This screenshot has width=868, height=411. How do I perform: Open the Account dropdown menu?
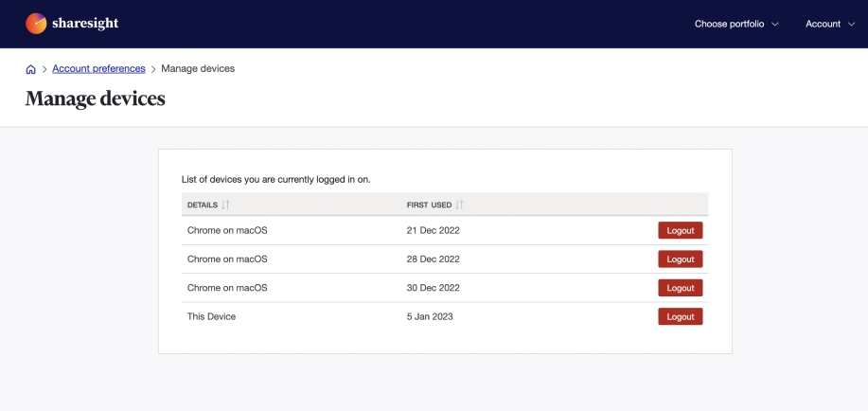point(830,24)
